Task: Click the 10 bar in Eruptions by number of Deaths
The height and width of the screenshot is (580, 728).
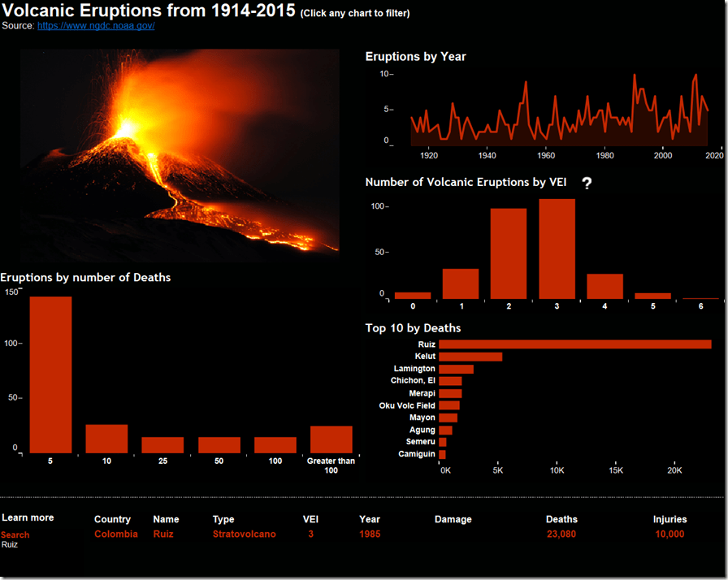Action: tap(106, 439)
